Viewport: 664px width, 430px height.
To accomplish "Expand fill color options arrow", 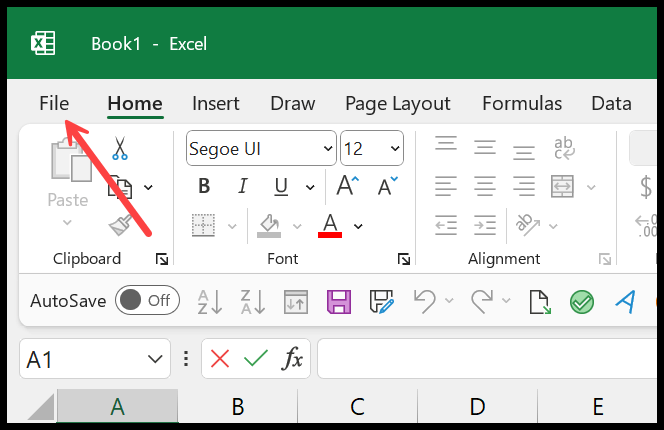I will tap(297, 226).
